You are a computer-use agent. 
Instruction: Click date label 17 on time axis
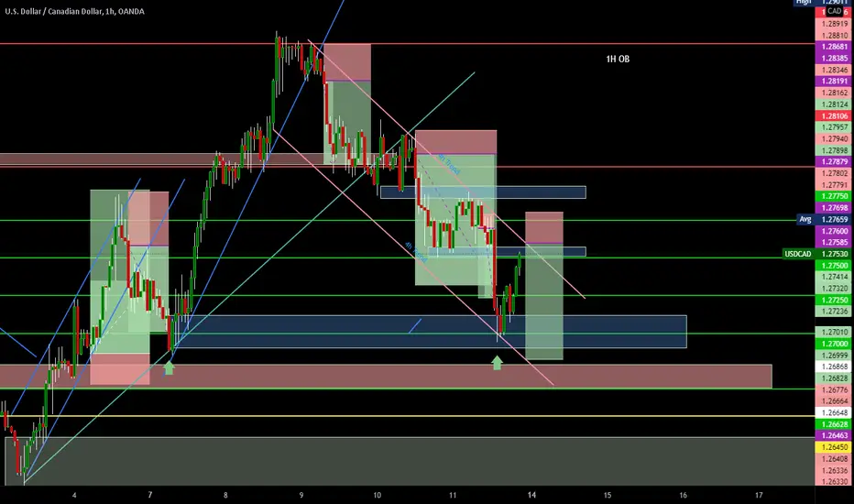pos(759,495)
